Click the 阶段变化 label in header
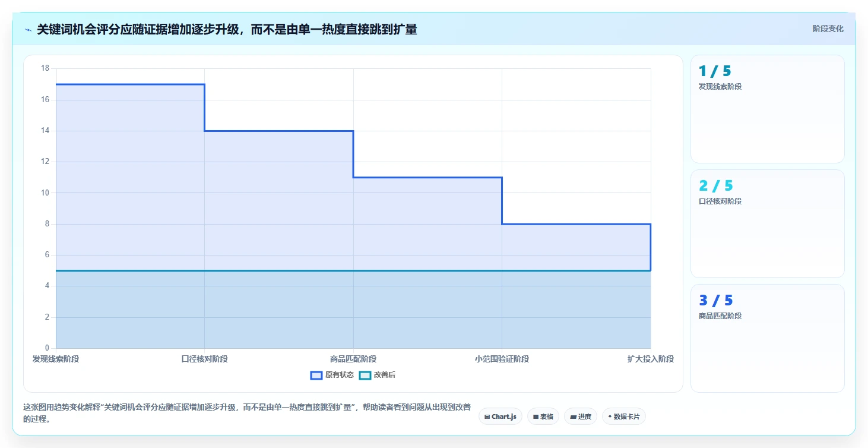The height and width of the screenshot is (448, 868). [828, 29]
